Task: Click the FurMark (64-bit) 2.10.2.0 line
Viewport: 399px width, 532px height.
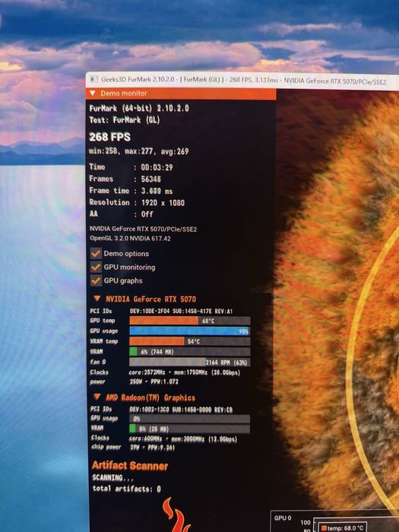Action: pyautogui.click(x=139, y=109)
